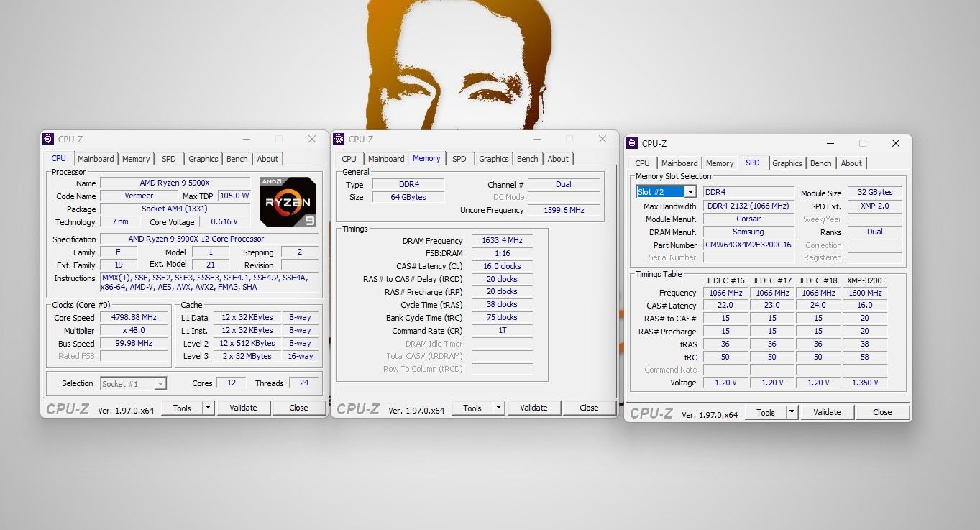This screenshot has height=530, width=980.
Task: Open Bench tab in left CPU window
Action: (x=237, y=159)
